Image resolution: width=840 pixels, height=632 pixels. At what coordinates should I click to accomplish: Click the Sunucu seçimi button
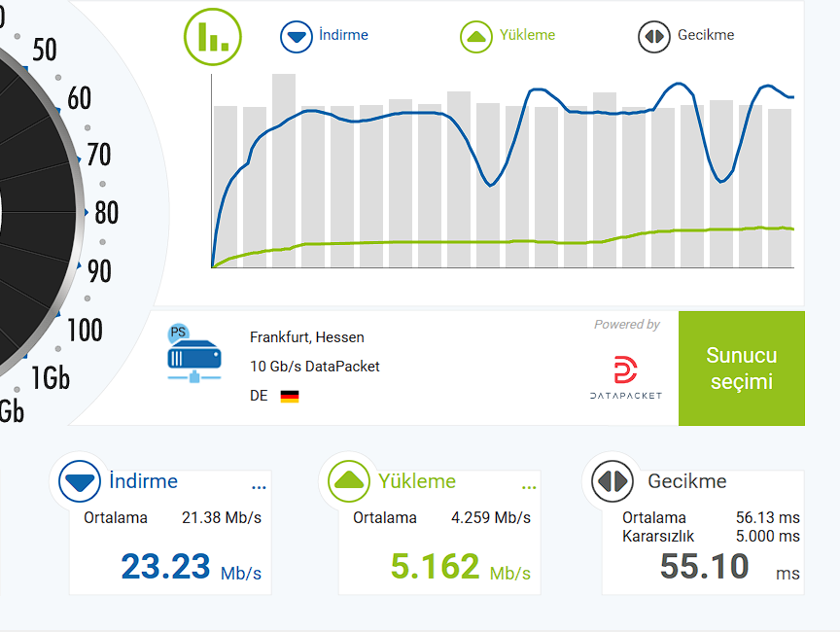coord(742,369)
